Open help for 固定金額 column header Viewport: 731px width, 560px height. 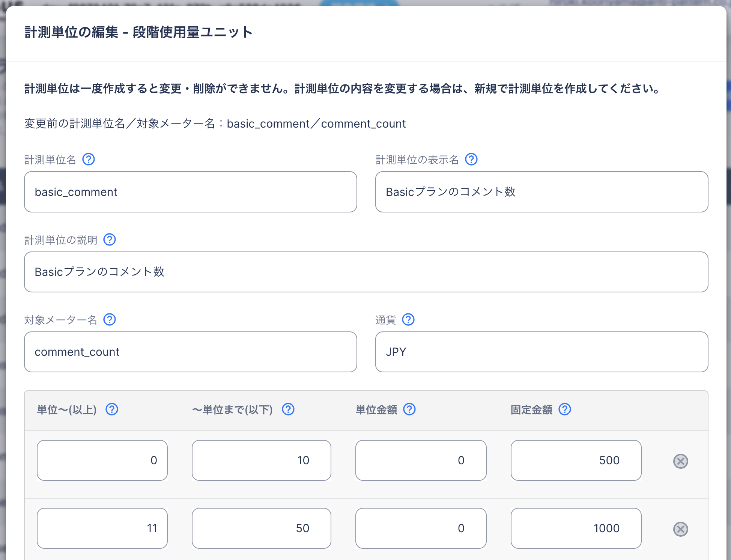(x=565, y=409)
